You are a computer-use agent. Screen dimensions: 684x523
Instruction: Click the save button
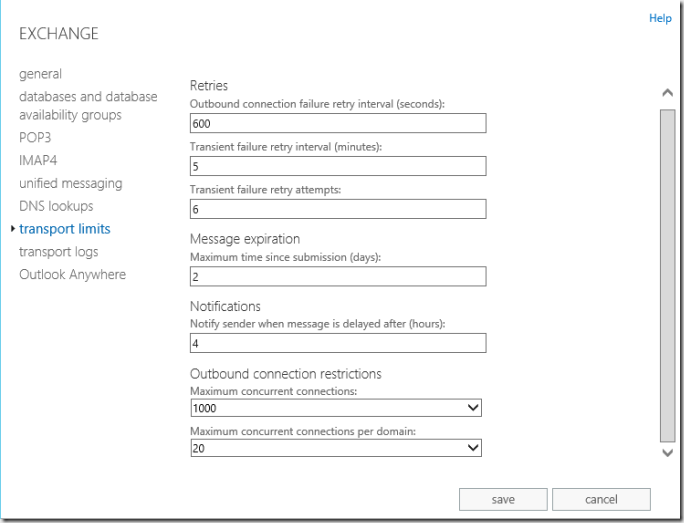coord(503,499)
